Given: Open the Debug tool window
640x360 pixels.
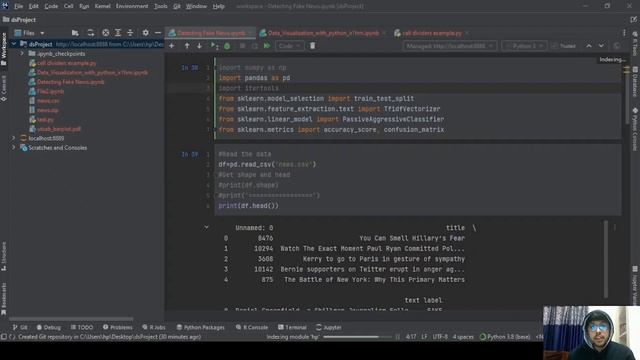Looking at the screenshot, I should (x=49, y=327).
